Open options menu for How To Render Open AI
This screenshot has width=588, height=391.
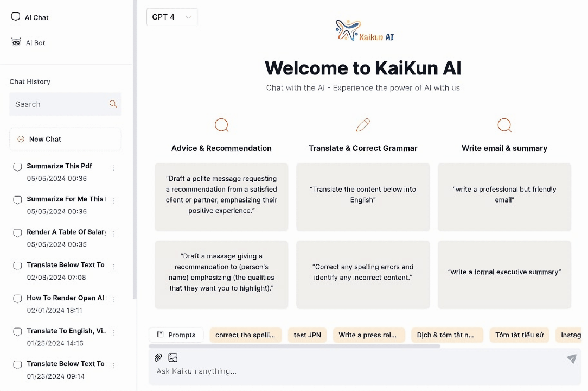click(113, 300)
